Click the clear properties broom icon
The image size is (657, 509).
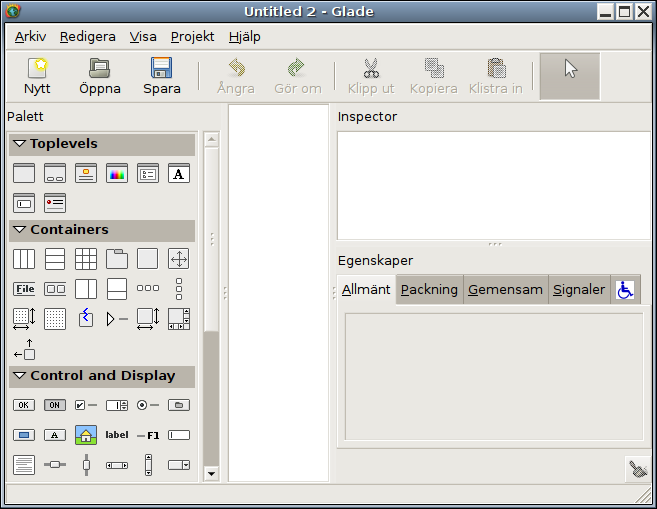pos(638,469)
